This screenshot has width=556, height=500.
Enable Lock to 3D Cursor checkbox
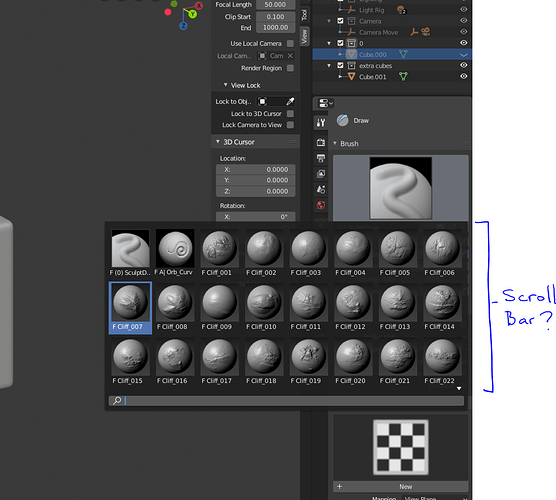(290, 113)
